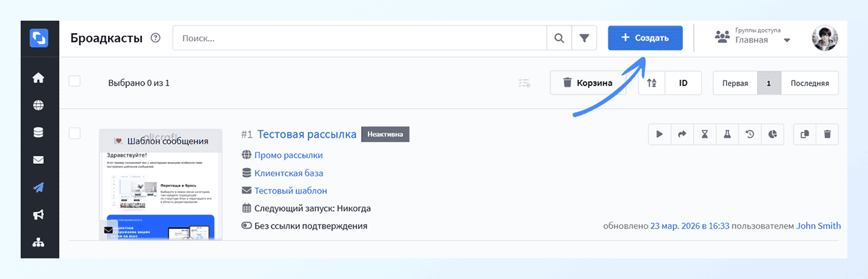868x279 pixels.
Task: Open the globe section in sidebar
Action: (39, 105)
